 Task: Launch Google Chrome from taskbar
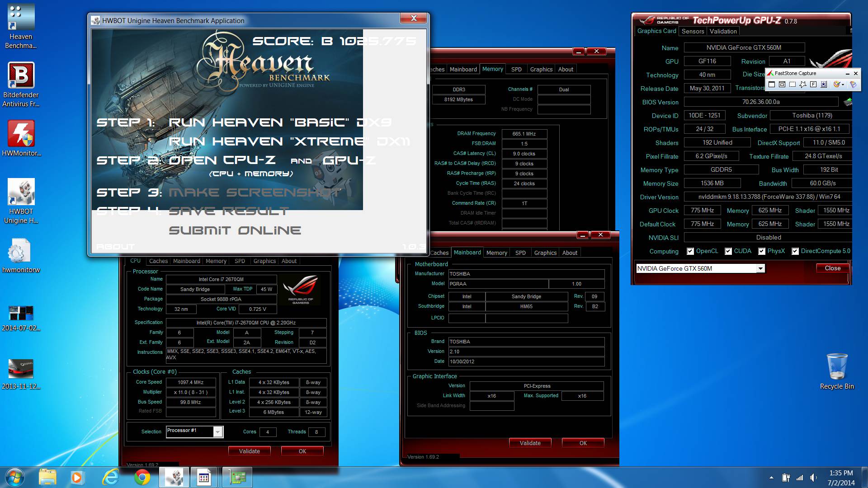[142, 478]
